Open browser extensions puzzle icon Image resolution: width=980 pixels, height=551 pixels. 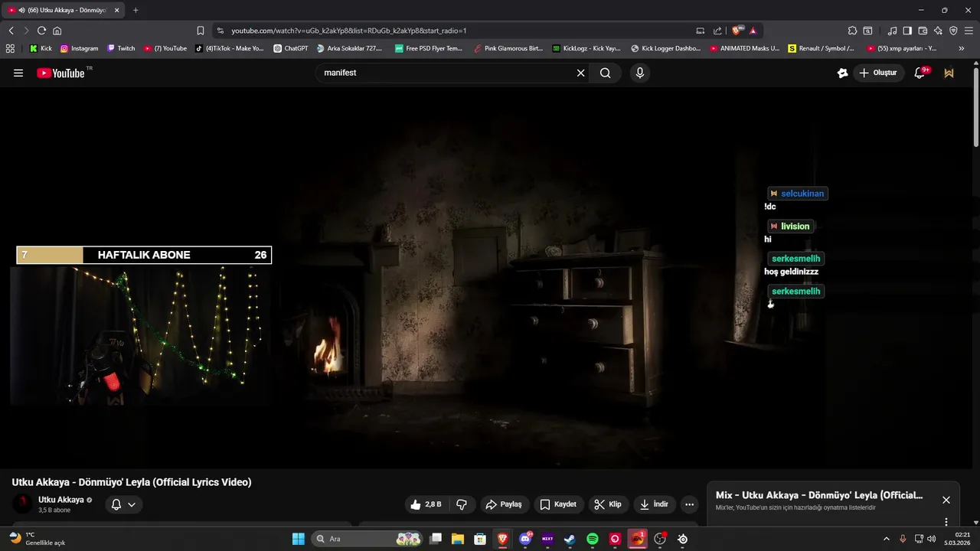[x=852, y=31]
